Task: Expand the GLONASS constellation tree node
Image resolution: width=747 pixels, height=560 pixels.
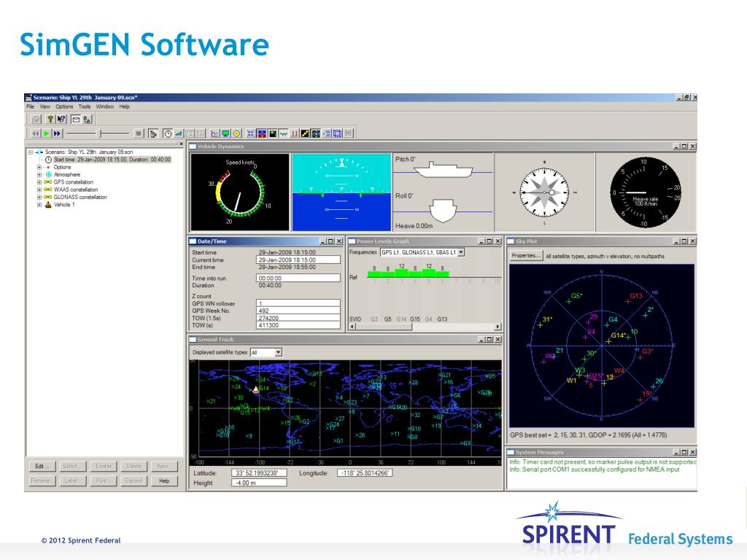Action: [39, 197]
